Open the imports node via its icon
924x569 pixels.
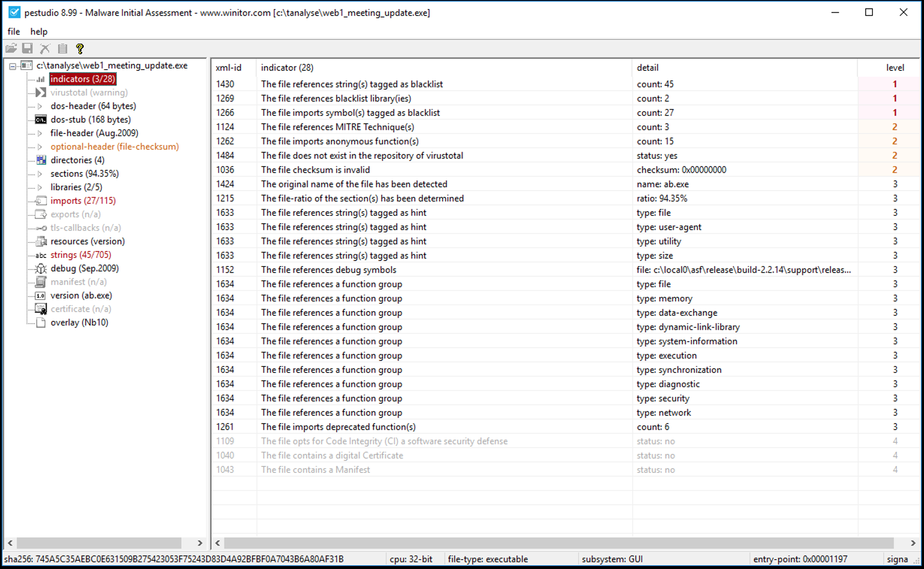coord(40,200)
